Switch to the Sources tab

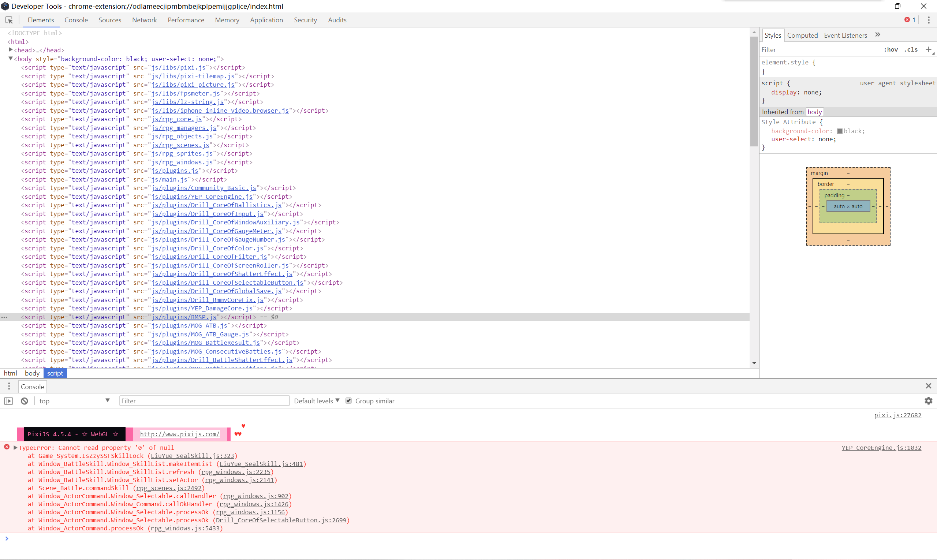(110, 20)
